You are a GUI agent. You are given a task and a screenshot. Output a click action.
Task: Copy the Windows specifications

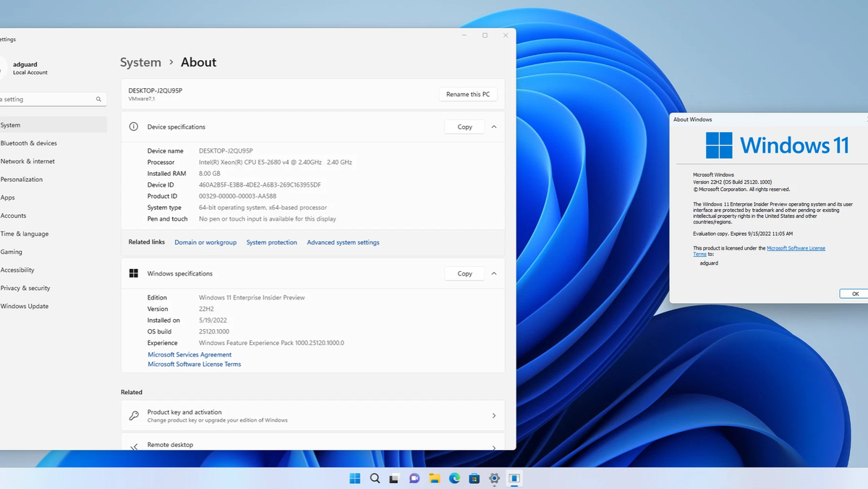point(464,273)
